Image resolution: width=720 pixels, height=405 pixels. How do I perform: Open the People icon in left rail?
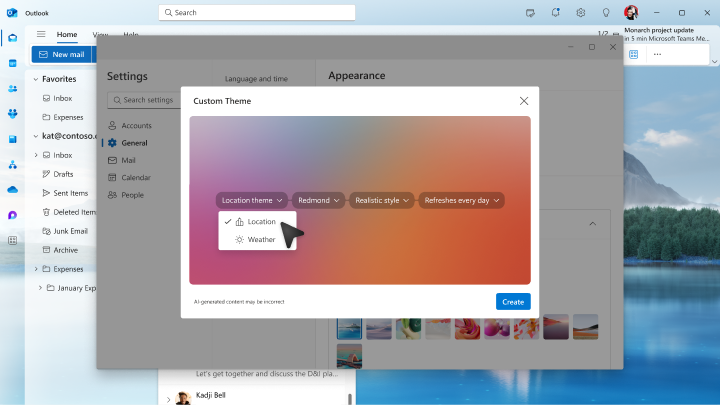click(x=12, y=88)
